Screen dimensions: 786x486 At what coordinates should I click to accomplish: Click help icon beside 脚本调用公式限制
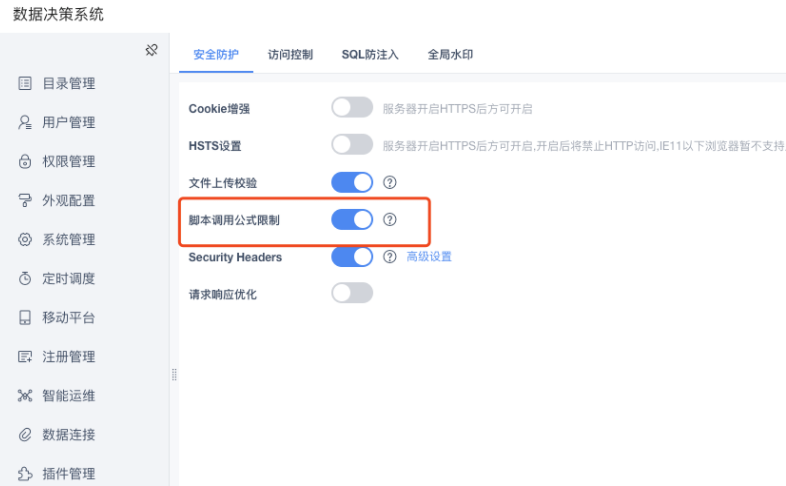[389, 219]
